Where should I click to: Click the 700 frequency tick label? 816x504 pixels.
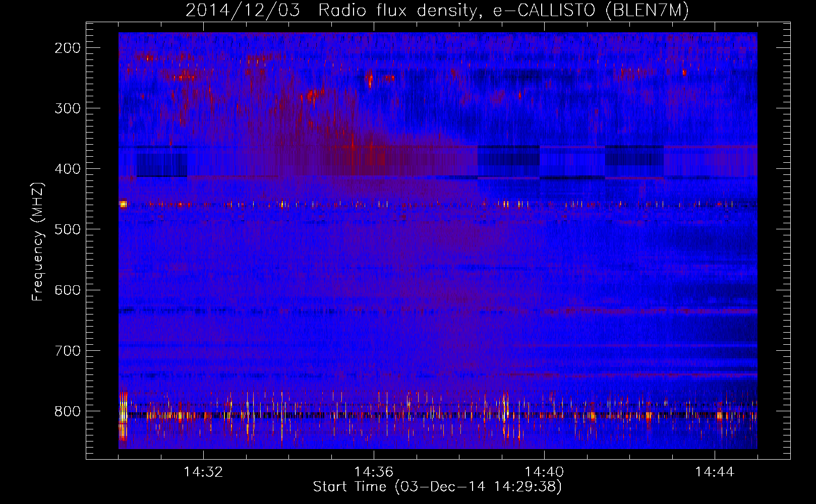point(68,350)
